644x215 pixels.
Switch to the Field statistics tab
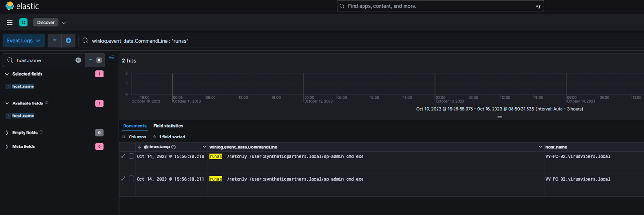click(x=168, y=126)
